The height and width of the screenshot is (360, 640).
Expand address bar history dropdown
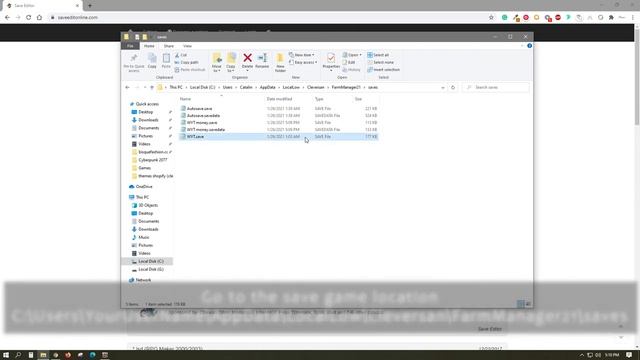point(443,87)
